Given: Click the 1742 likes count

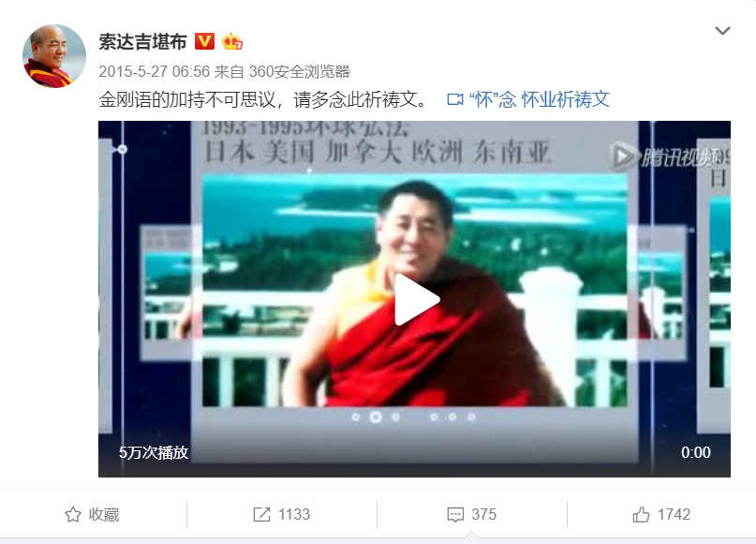Looking at the screenshot, I should (x=674, y=515).
